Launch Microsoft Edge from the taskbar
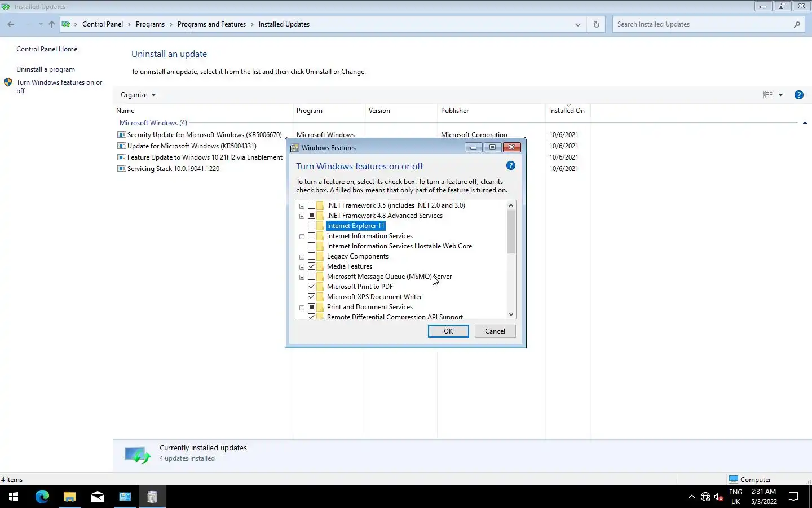Screen dimensions: 812x508 tap(42, 497)
